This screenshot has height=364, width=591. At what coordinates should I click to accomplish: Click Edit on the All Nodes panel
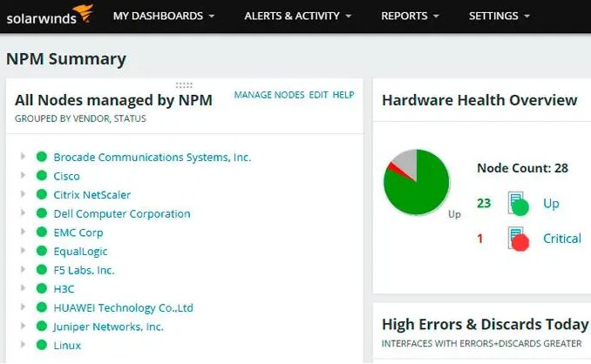318,95
